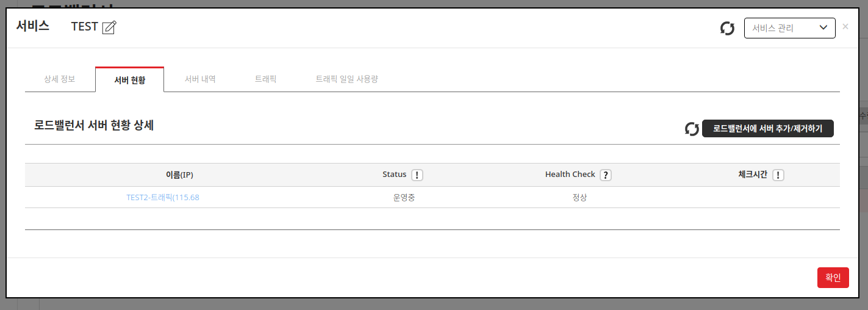Confirm with the red 확인 button
The height and width of the screenshot is (310, 868).
(833, 278)
